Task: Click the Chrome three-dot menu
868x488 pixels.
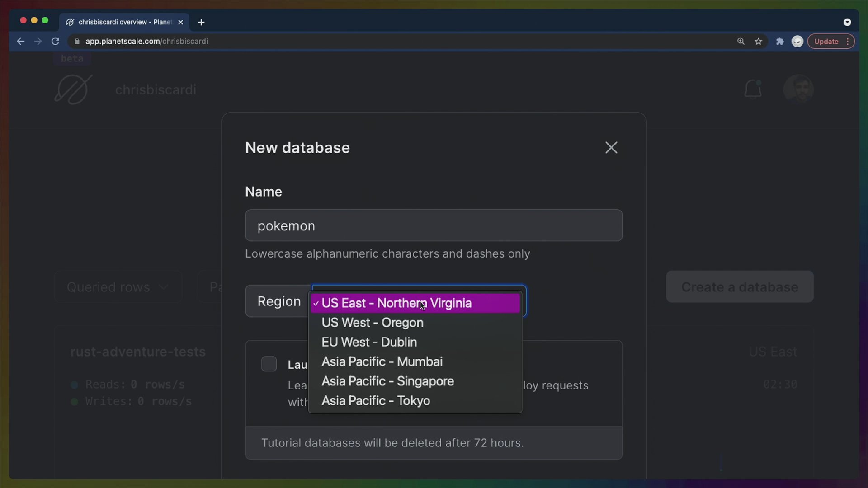Action: pos(848,41)
